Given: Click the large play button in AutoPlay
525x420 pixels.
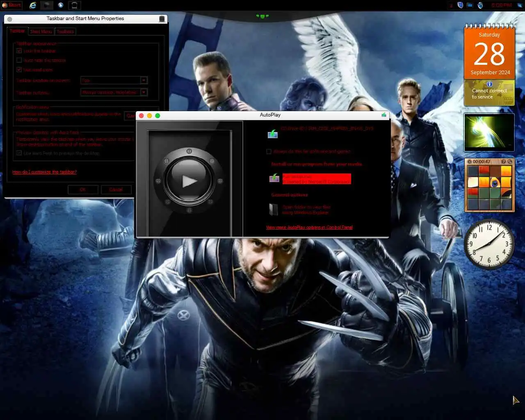Looking at the screenshot, I should [189, 181].
